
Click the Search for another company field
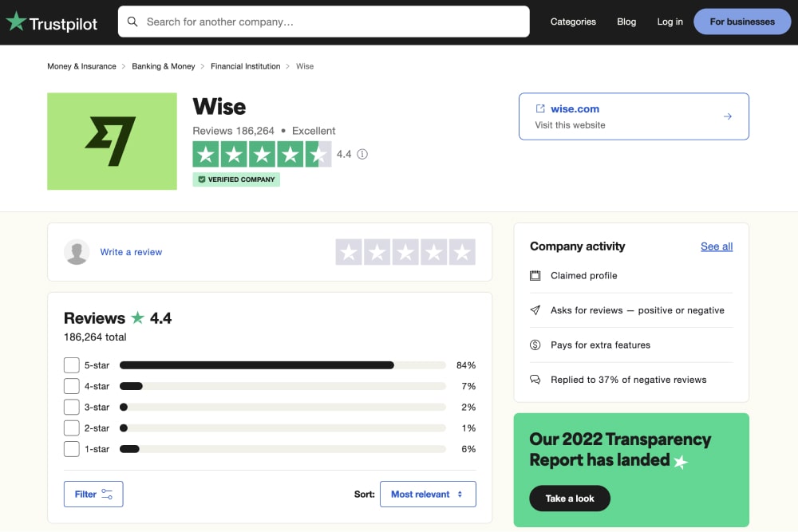tap(324, 22)
